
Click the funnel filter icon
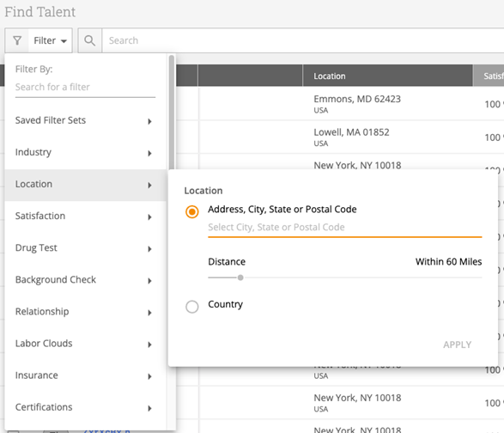[17, 40]
